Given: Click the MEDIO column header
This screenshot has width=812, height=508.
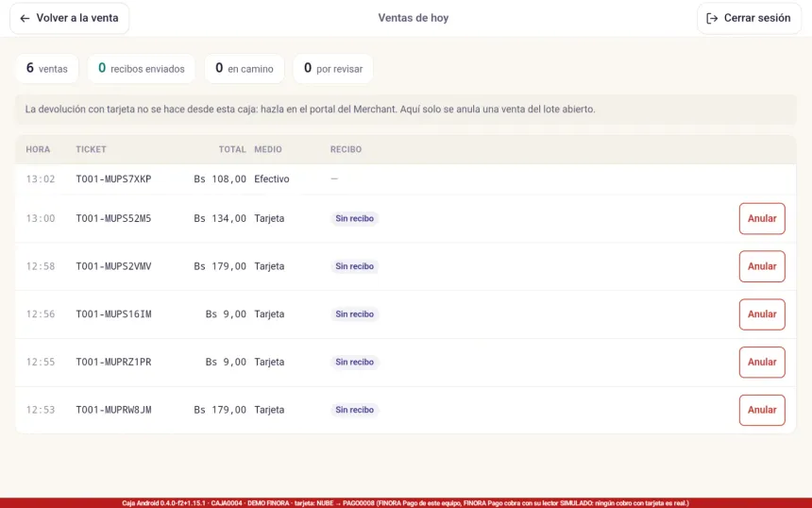Looking at the screenshot, I should [x=268, y=149].
